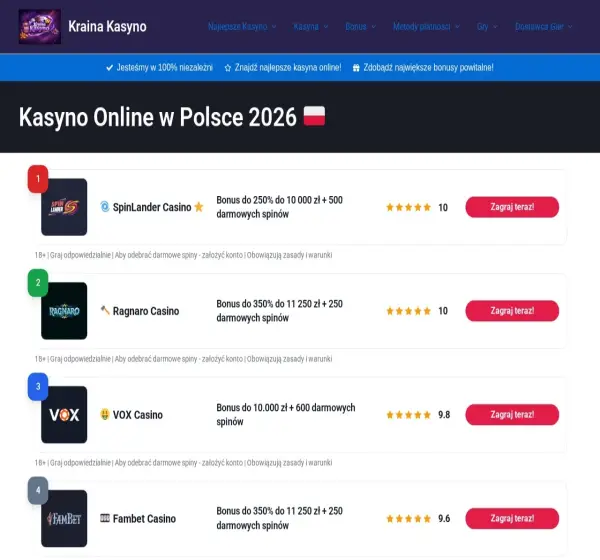The height and width of the screenshot is (560, 600).
Task: Click the 18+ disclaimer under SpinLander Casino
Action: 183,255
